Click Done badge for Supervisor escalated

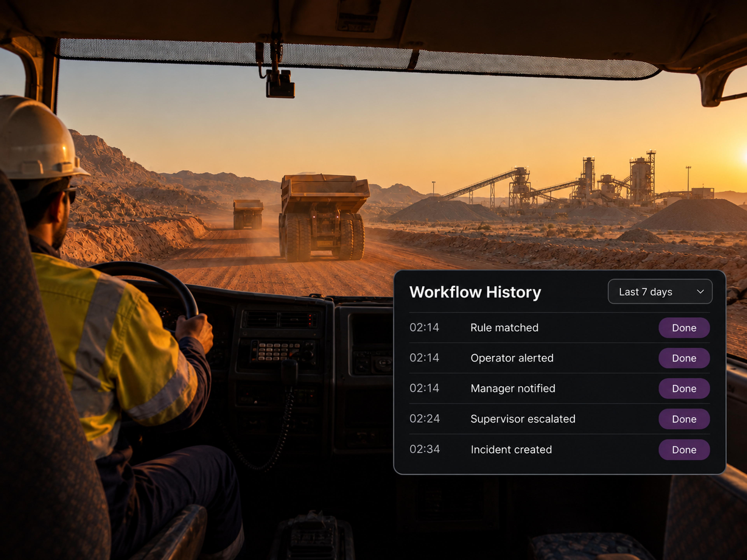tap(684, 419)
